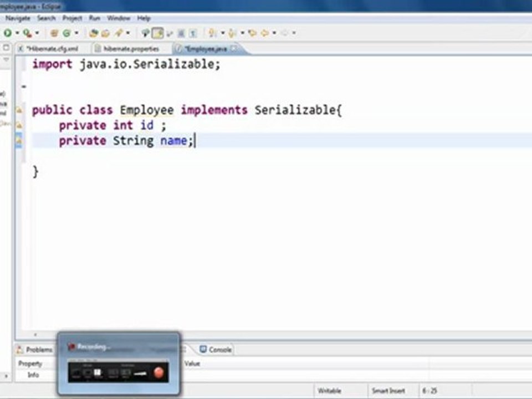Click the greyed Forward navigation arrow

[x=285, y=33]
